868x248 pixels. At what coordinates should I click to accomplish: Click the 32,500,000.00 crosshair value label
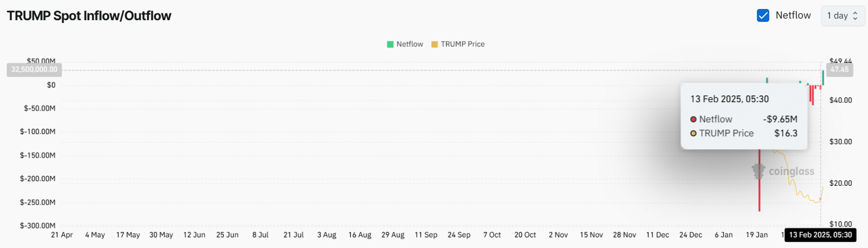[34, 70]
